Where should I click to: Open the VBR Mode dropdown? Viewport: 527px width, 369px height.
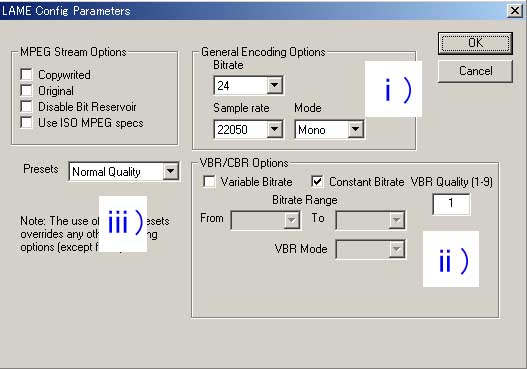coord(370,249)
